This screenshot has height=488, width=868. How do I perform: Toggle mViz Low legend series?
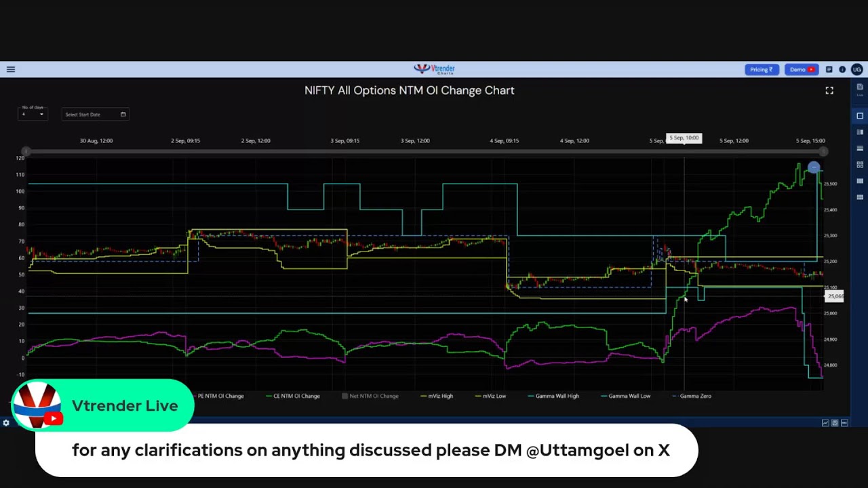[x=491, y=396]
